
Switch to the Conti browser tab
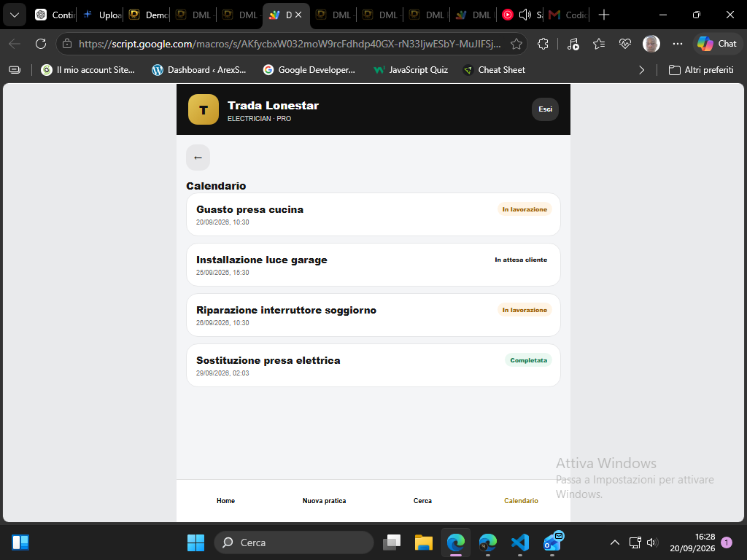click(x=55, y=15)
